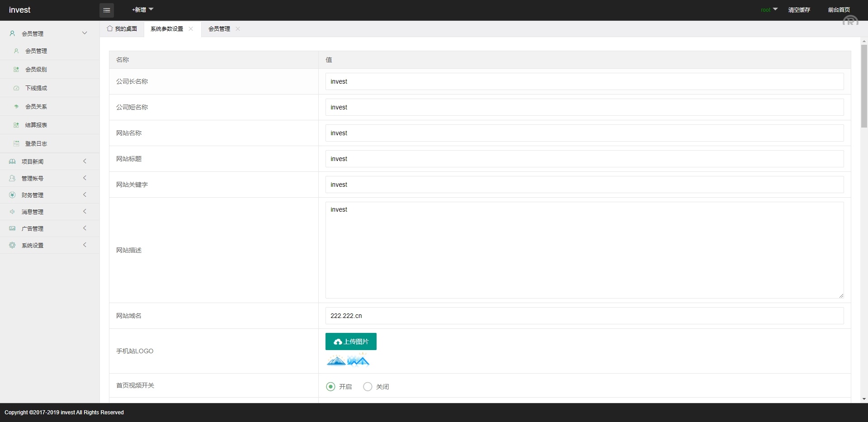The height and width of the screenshot is (422, 868).
Task: Open the +新增 dropdown
Action: click(142, 9)
